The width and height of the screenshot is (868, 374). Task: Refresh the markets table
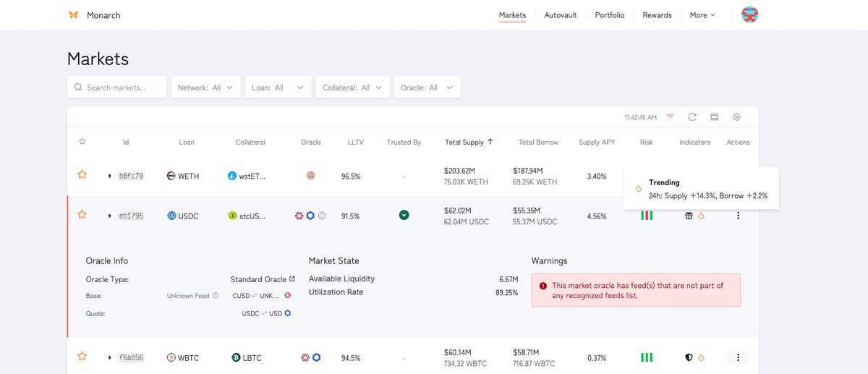(692, 116)
